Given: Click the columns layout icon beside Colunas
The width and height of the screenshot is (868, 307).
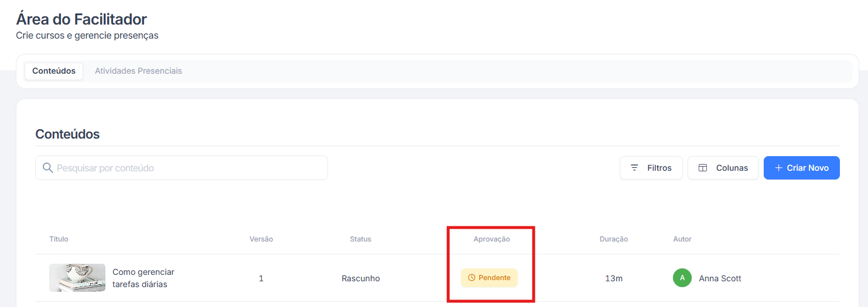Looking at the screenshot, I should pos(703,168).
